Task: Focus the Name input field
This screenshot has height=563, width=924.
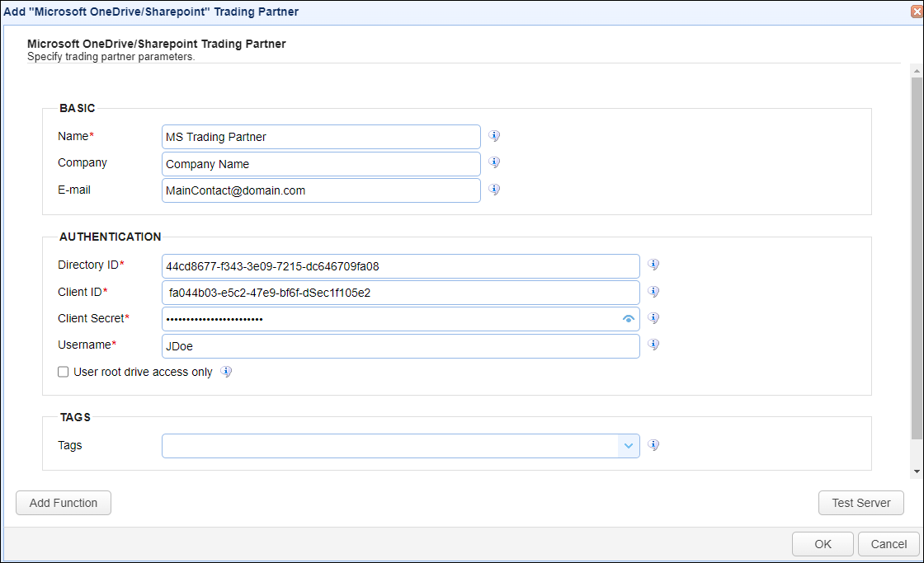Action: 321,137
